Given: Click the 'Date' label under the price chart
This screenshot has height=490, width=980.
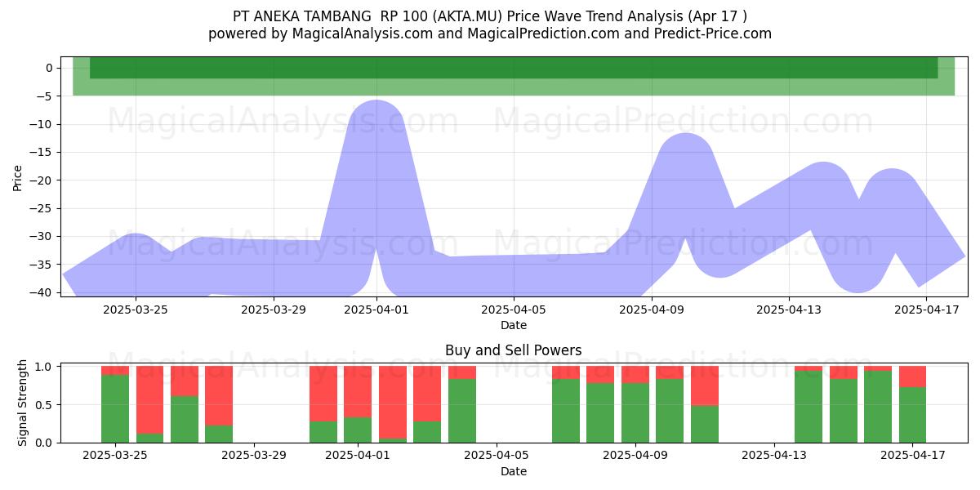Looking at the screenshot, I should [x=514, y=325].
